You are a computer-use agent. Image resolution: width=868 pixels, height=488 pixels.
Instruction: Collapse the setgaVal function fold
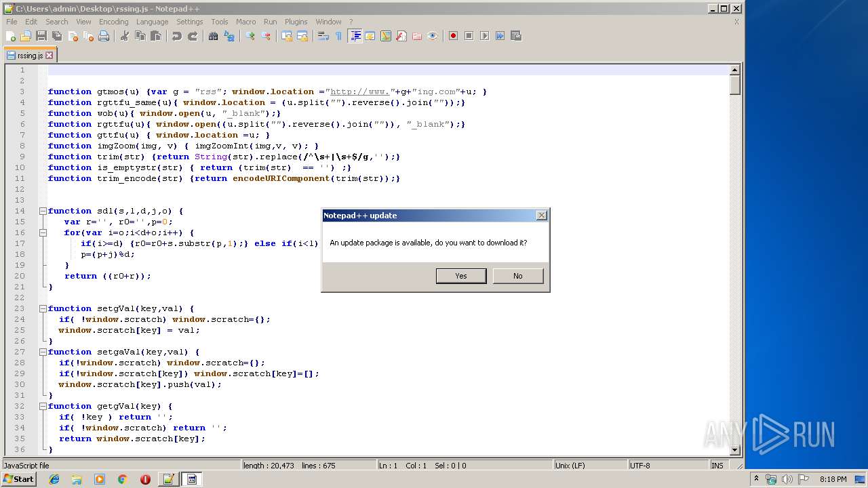pyautogui.click(x=43, y=352)
